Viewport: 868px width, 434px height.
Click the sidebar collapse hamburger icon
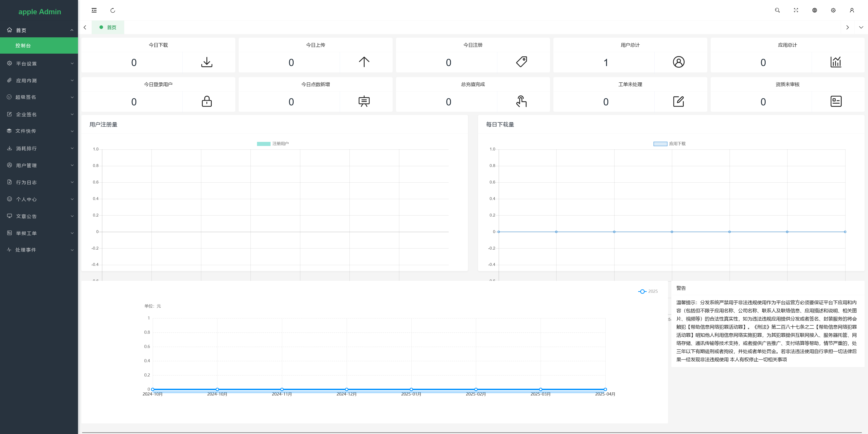94,10
